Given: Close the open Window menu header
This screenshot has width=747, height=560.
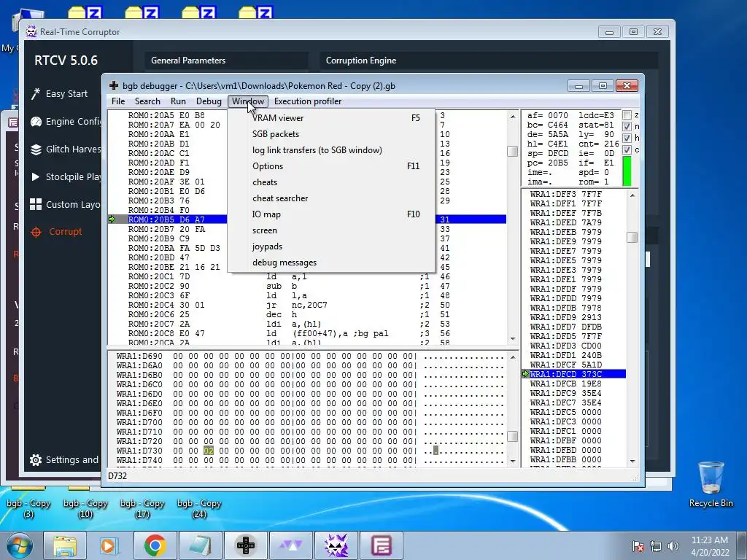Looking at the screenshot, I should [248, 101].
